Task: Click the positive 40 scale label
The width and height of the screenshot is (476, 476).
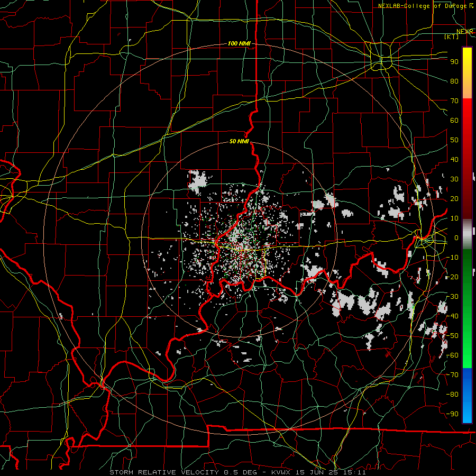Action: pyautogui.click(x=454, y=160)
